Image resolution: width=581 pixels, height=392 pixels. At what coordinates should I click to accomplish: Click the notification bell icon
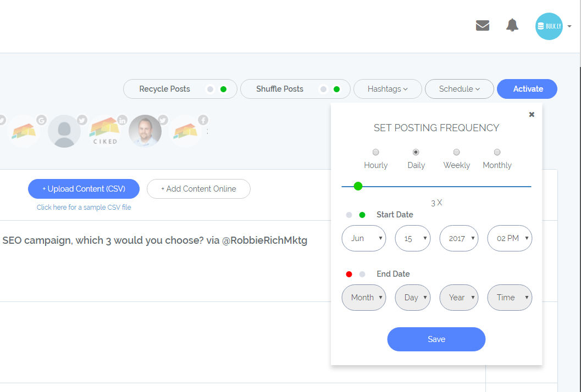pyautogui.click(x=512, y=25)
